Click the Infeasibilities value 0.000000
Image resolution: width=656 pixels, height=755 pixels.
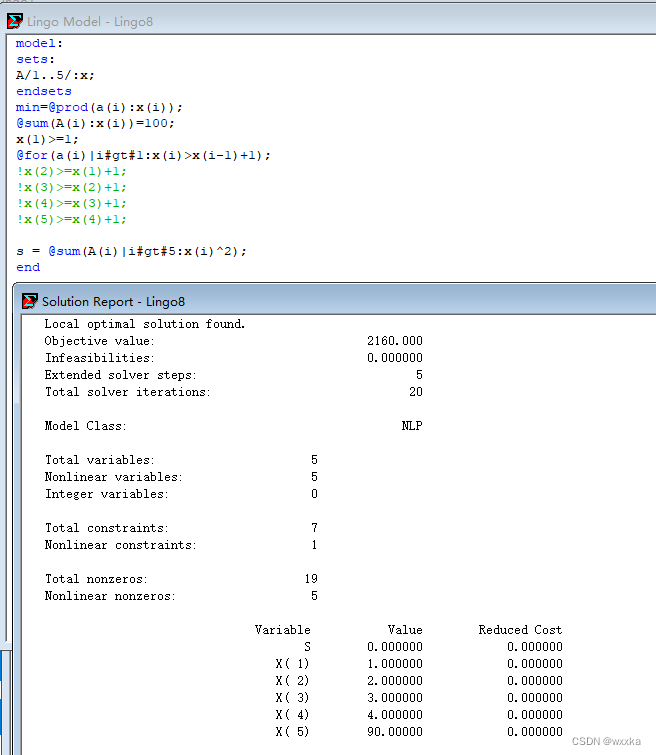coord(394,358)
